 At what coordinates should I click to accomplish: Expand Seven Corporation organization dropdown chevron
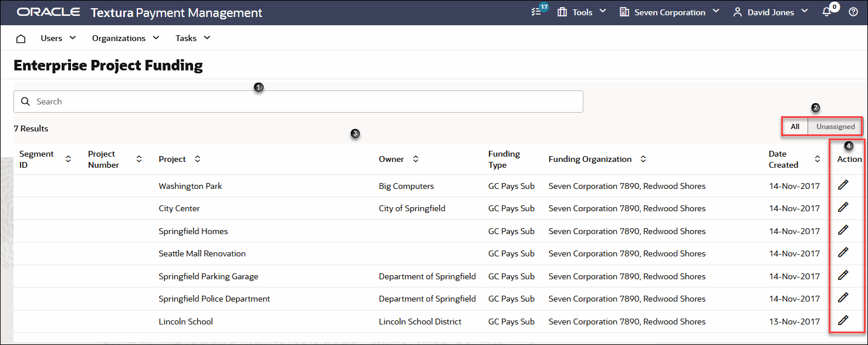[715, 11]
